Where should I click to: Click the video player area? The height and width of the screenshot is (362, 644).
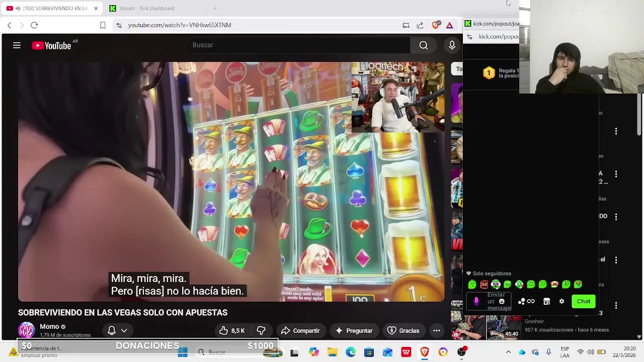click(x=231, y=182)
